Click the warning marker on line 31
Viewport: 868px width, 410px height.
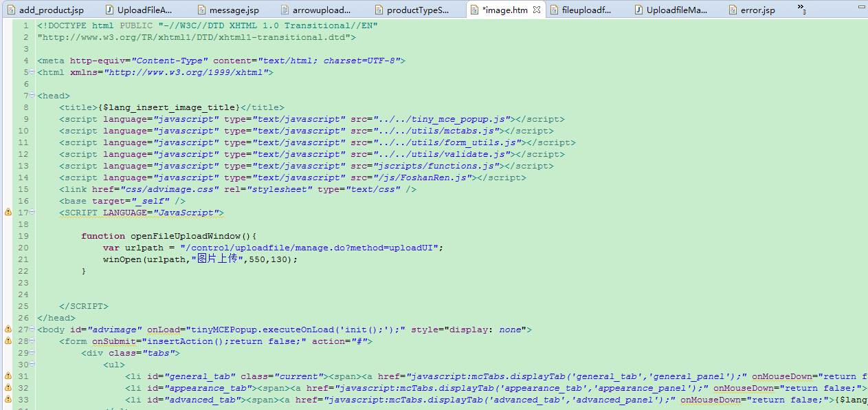pos(8,376)
